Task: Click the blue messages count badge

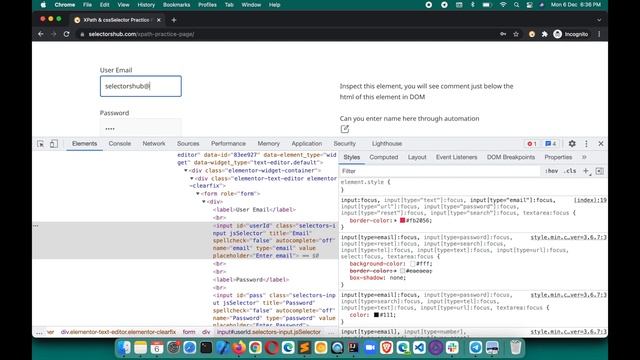Action: tap(551, 144)
